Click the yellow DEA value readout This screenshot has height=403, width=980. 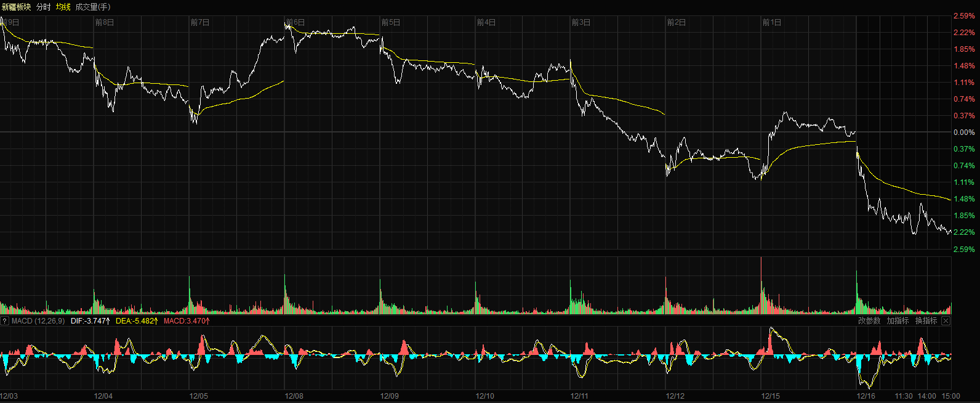tap(137, 321)
